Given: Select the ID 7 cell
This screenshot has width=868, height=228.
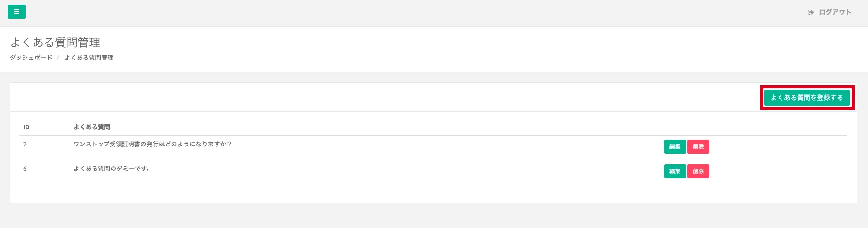Looking at the screenshot, I should (25, 144).
